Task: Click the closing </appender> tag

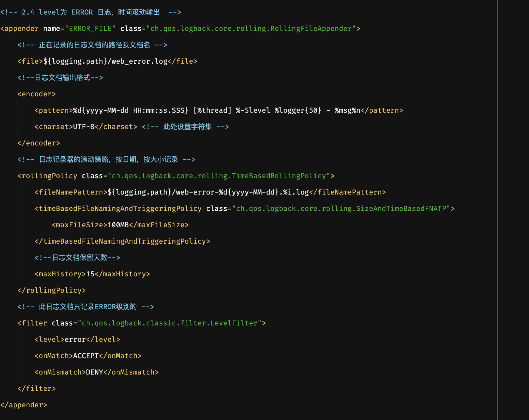Action: (24, 405)
